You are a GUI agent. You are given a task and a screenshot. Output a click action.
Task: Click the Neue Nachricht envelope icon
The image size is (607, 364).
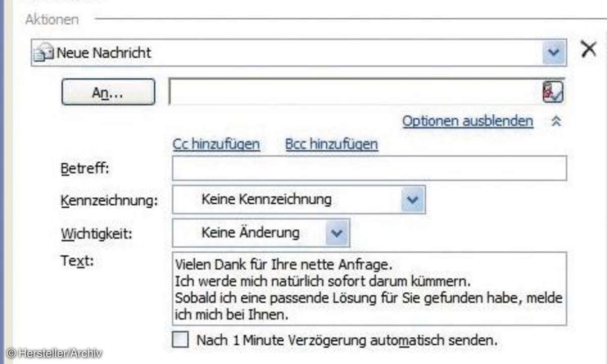pos(44,53)
